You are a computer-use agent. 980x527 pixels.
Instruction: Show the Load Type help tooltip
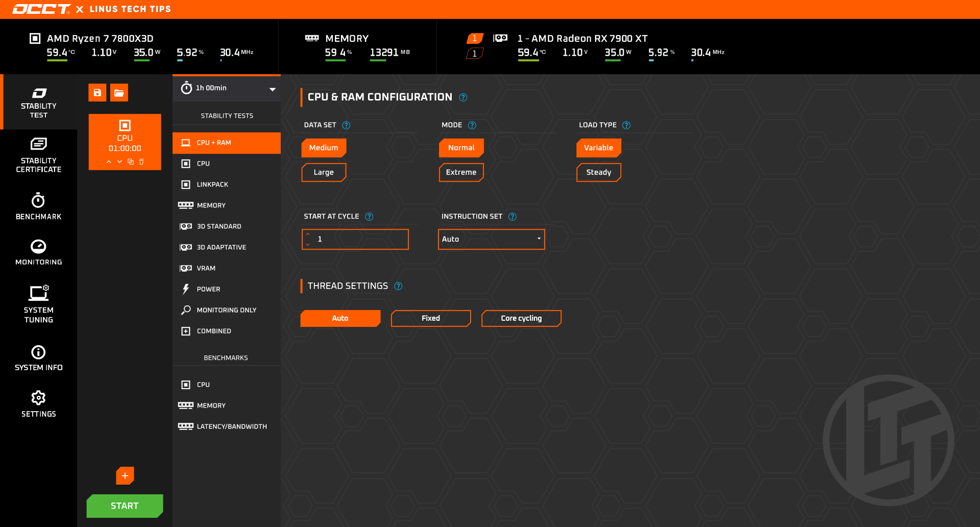coord(626,125)
